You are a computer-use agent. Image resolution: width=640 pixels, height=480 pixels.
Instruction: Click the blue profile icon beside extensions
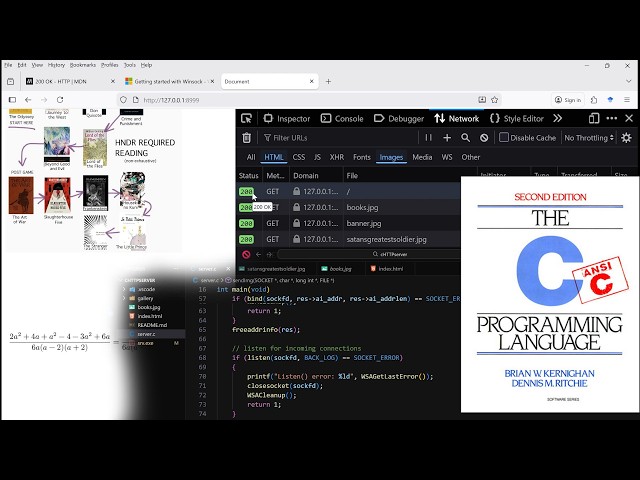point(610,100)
